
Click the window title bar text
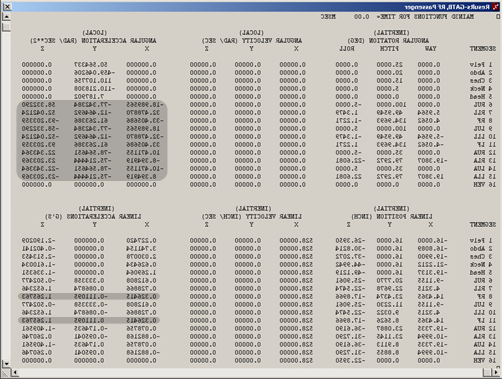[447, 7]
